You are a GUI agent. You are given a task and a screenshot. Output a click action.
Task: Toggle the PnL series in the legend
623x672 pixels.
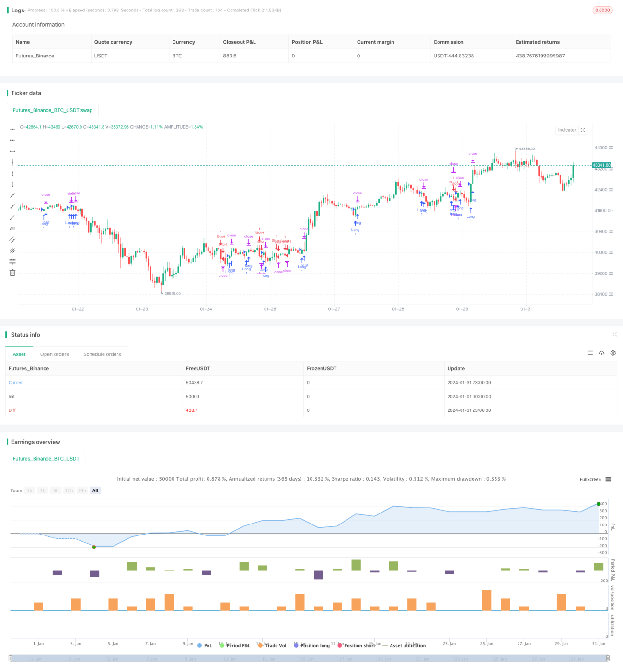pyautogui.click(x=205, y=646)
